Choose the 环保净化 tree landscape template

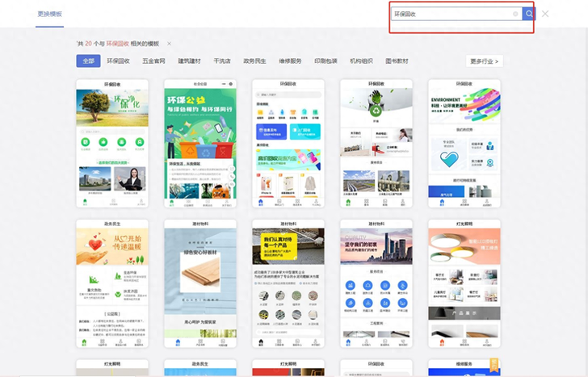click(x=112, y=144)
